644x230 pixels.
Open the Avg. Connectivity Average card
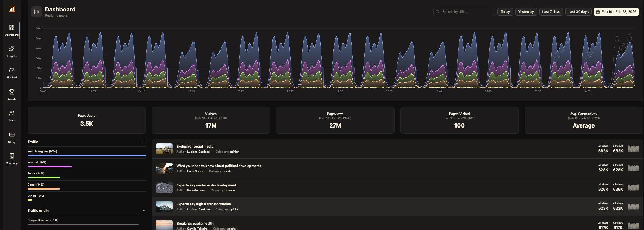[x=584, y=120]
